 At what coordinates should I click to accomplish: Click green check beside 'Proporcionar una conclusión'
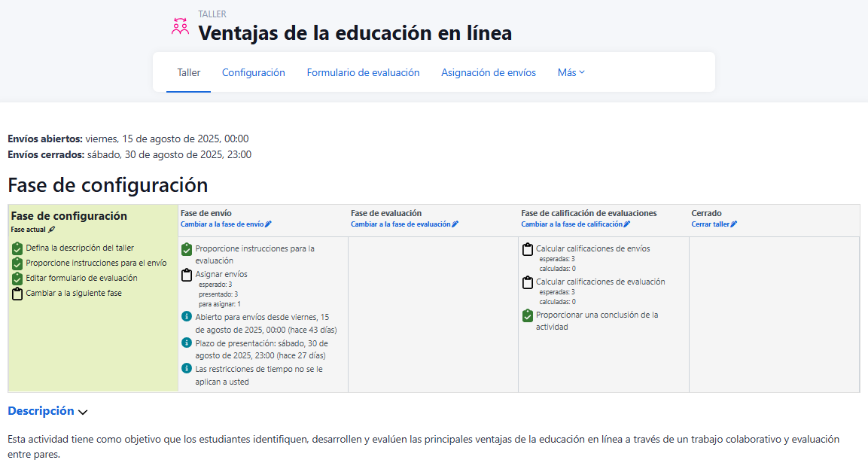coord(528,315)
